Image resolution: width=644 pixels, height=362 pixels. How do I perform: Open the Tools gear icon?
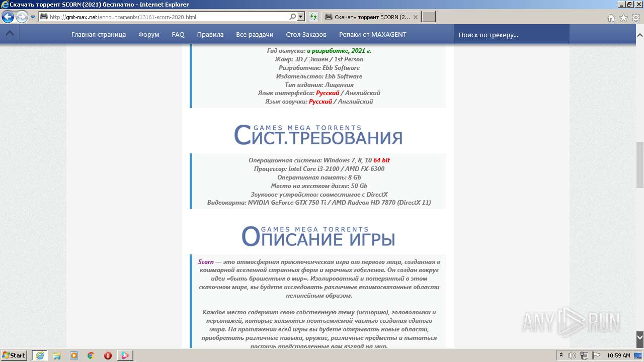tap(635, 18)
